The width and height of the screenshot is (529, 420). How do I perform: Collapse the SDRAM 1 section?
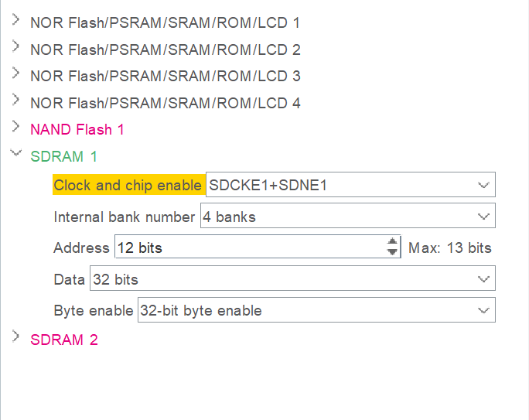15,154
